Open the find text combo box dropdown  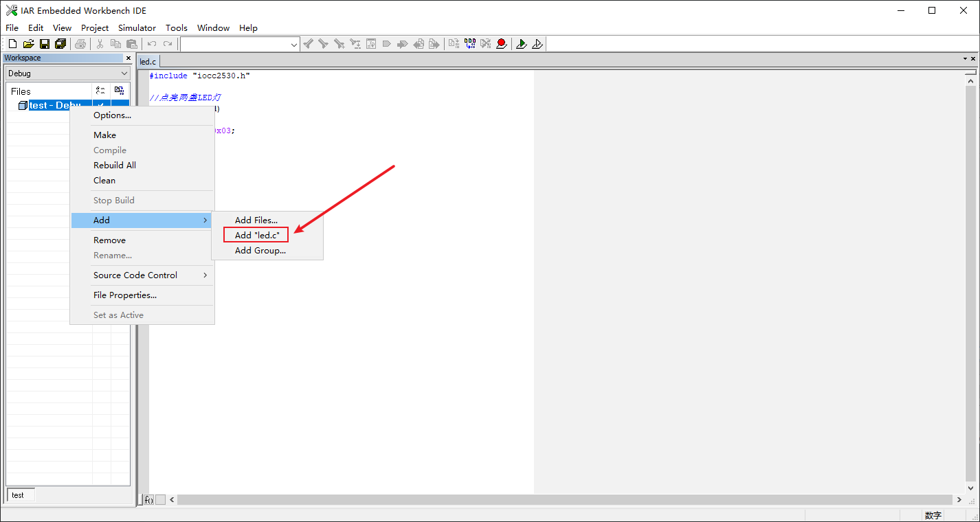tap(296, 43)
